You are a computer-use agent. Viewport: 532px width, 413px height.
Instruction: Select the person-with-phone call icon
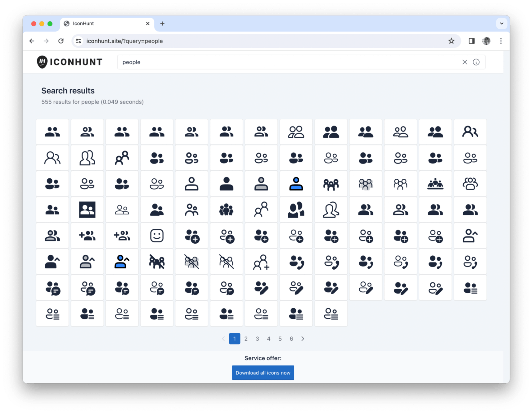[296, 262]
